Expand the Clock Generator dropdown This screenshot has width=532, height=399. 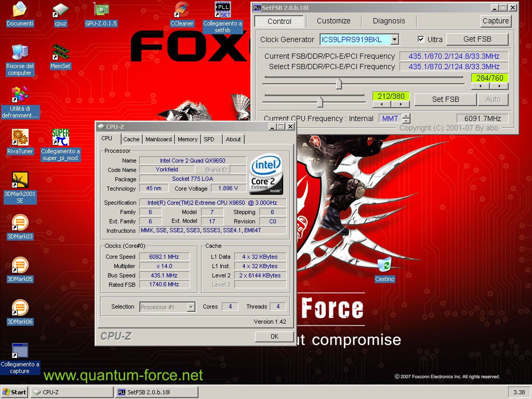pos(394,39)
